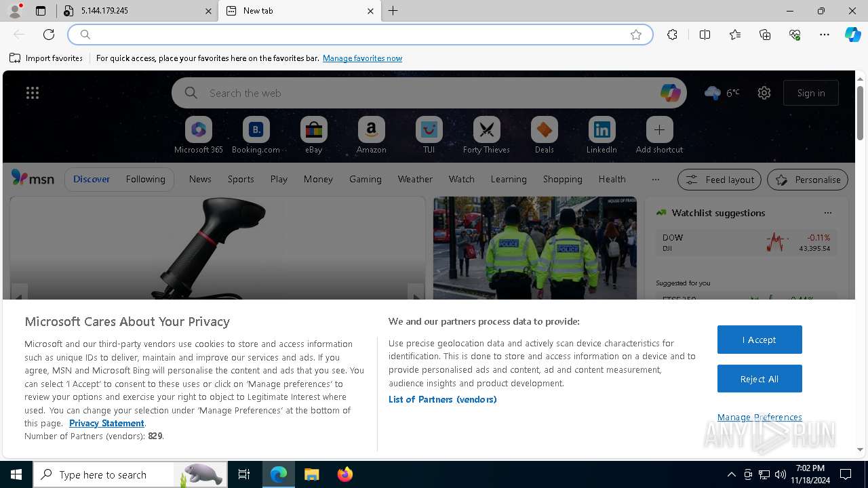Open File Explorer from the taskbar

click(311, 474)
